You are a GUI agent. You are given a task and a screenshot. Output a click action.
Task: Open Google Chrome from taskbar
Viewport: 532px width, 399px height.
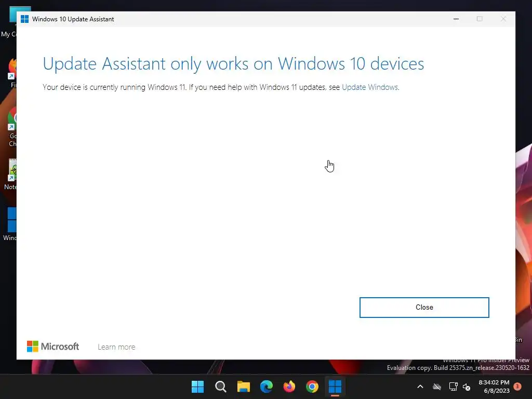pos(312,387)
